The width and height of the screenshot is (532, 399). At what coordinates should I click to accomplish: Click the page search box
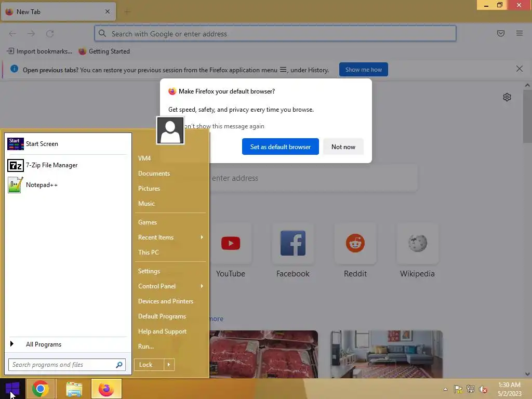click(x=313, y=178)
